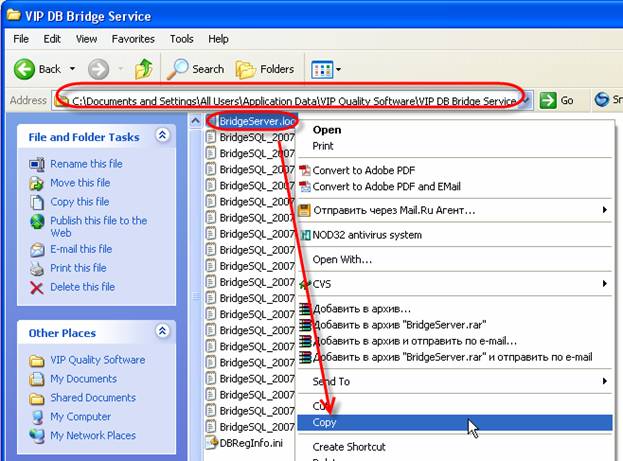The width and height of the screenshot is (623, 461).
Task: Open the Views dropdown in toolbar
Action: tap(326, 69)
